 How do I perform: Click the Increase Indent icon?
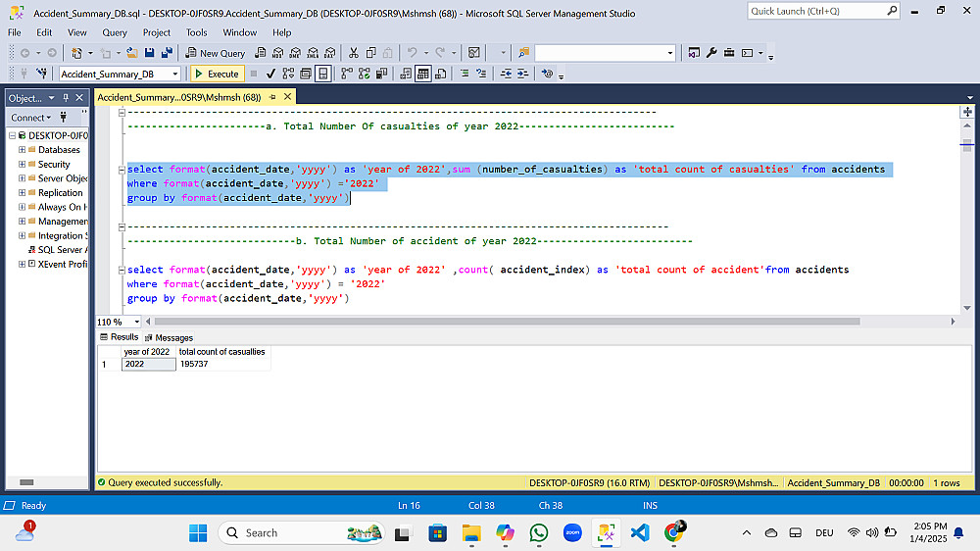pos(522,74)
